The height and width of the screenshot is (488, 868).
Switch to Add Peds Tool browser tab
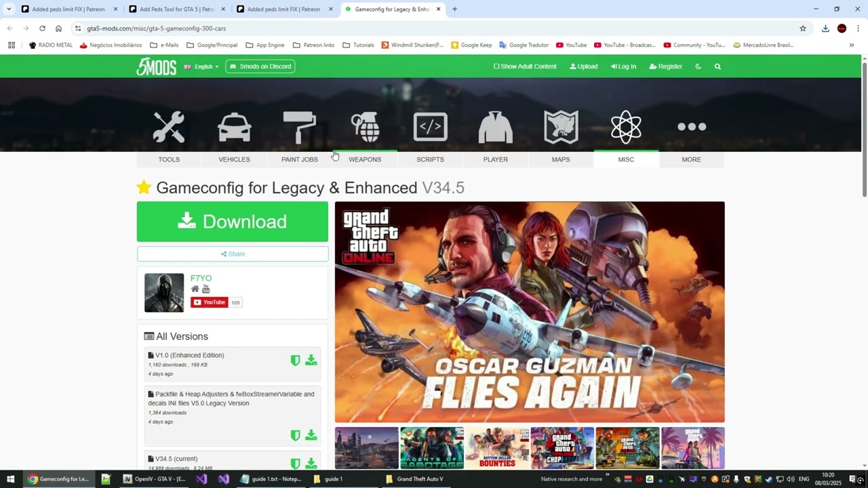(x=176, y=9)
